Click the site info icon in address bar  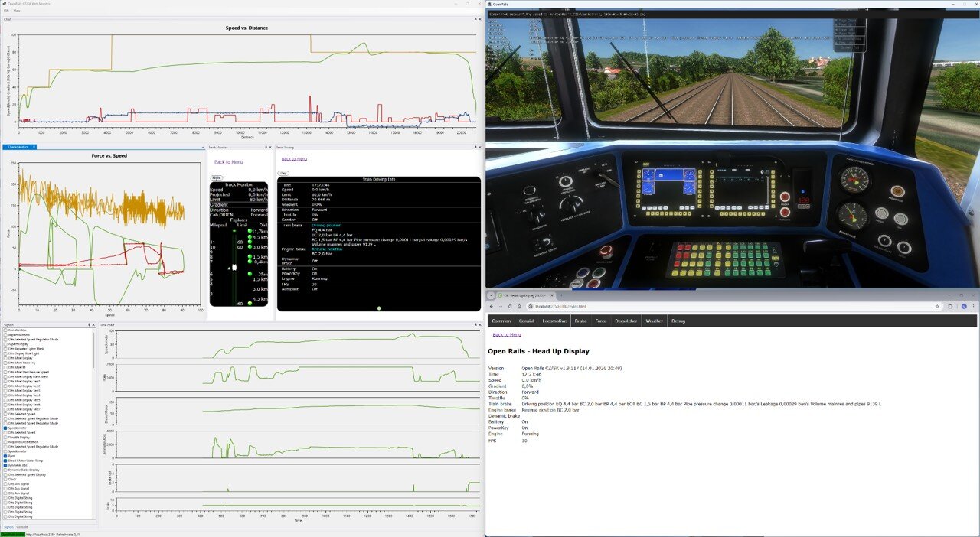click(531, 306)
